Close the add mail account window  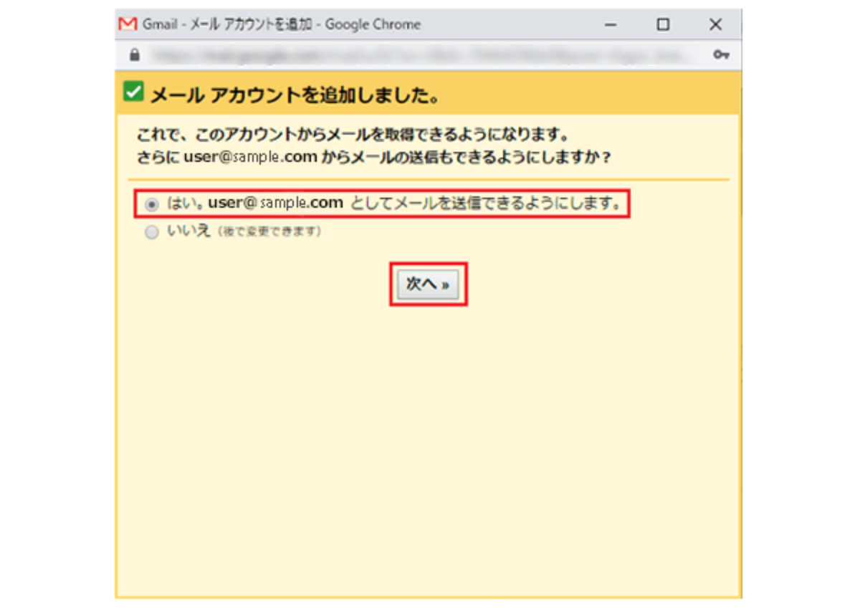tap(715, 25)
